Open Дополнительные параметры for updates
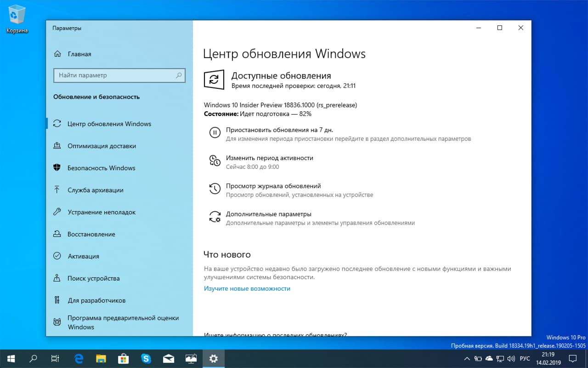 pos(269,214)
